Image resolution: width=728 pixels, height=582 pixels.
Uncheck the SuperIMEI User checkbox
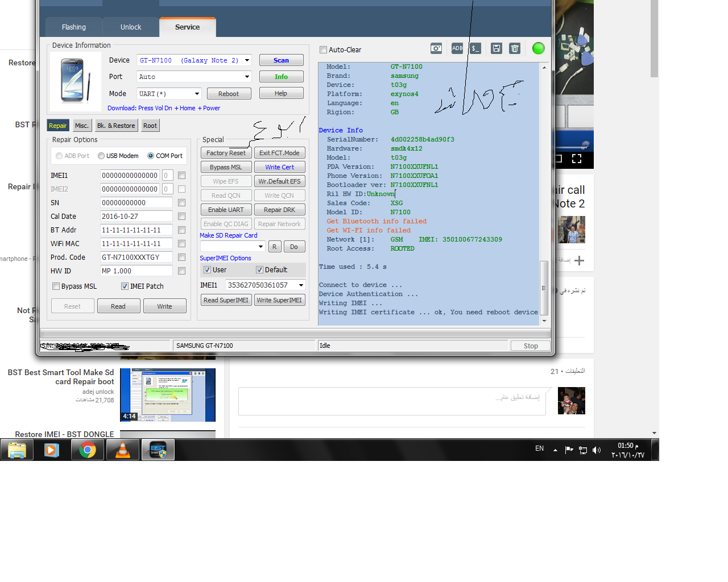point(208,270)
